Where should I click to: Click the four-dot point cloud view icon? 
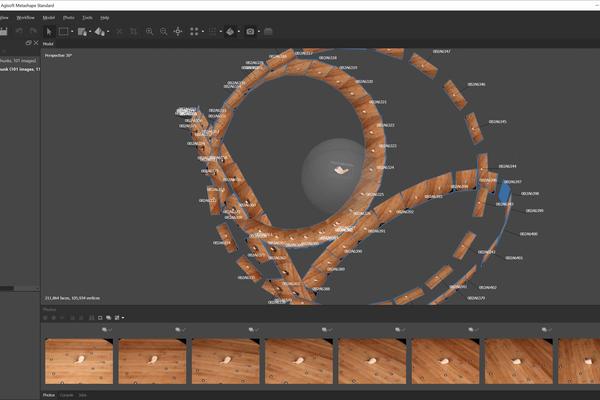(x=194, y=32)
